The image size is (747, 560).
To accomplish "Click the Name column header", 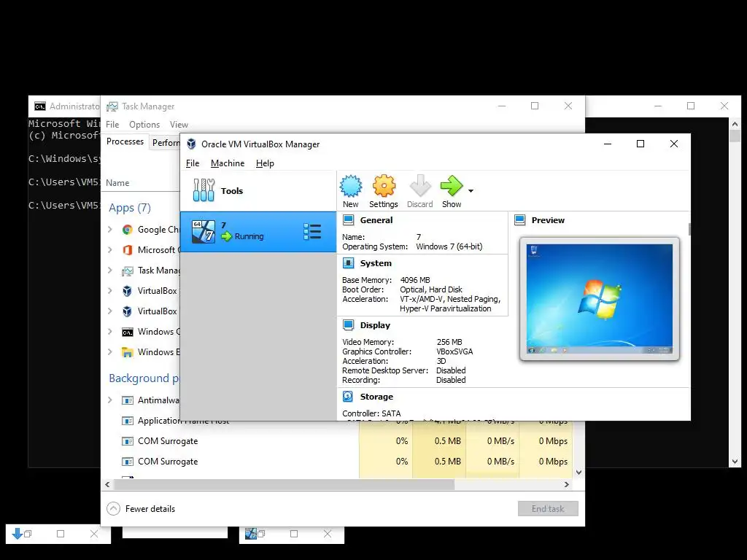I will (117, 183).
